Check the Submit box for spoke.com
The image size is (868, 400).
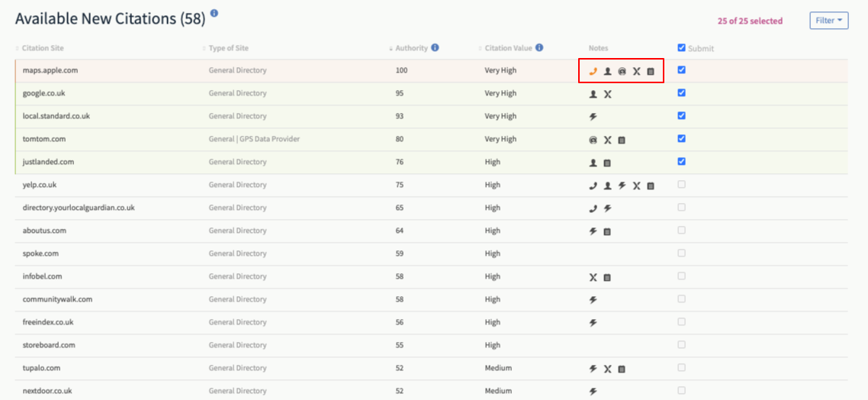[x=681, y=253]
